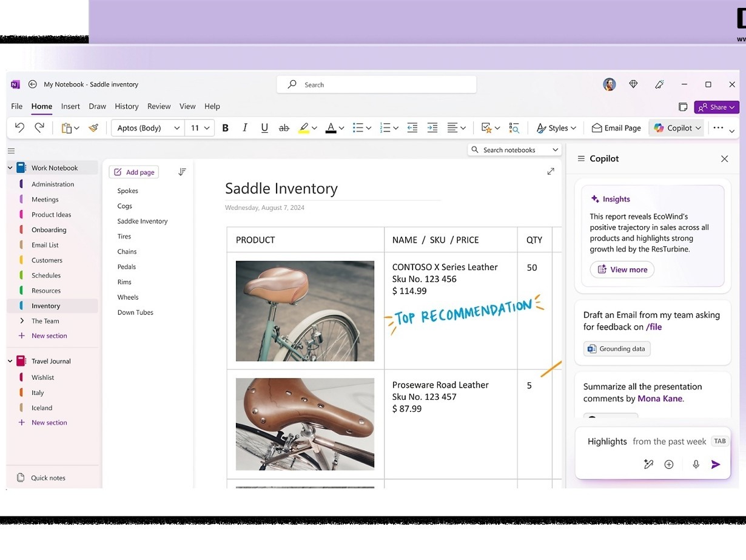Expand the page to full view

pos(551,172)
